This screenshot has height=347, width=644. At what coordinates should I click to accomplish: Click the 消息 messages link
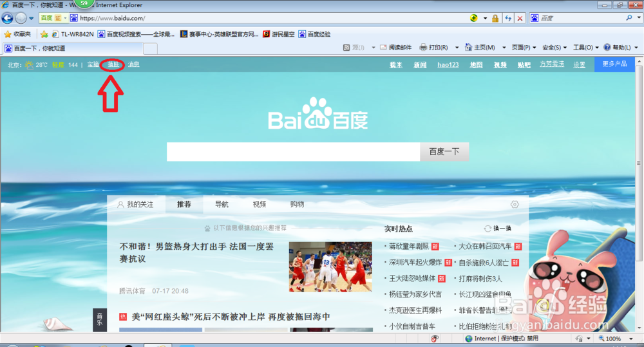(x=133, y=64)
